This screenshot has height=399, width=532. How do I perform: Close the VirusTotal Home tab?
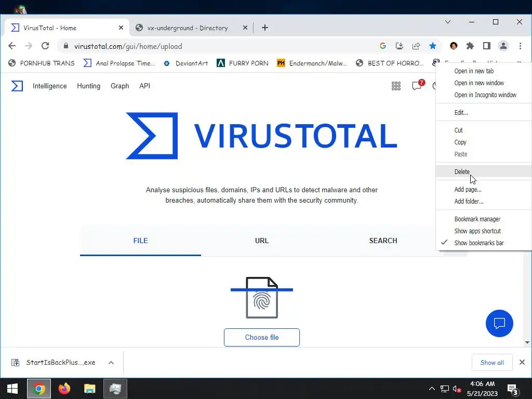point(121,28)
